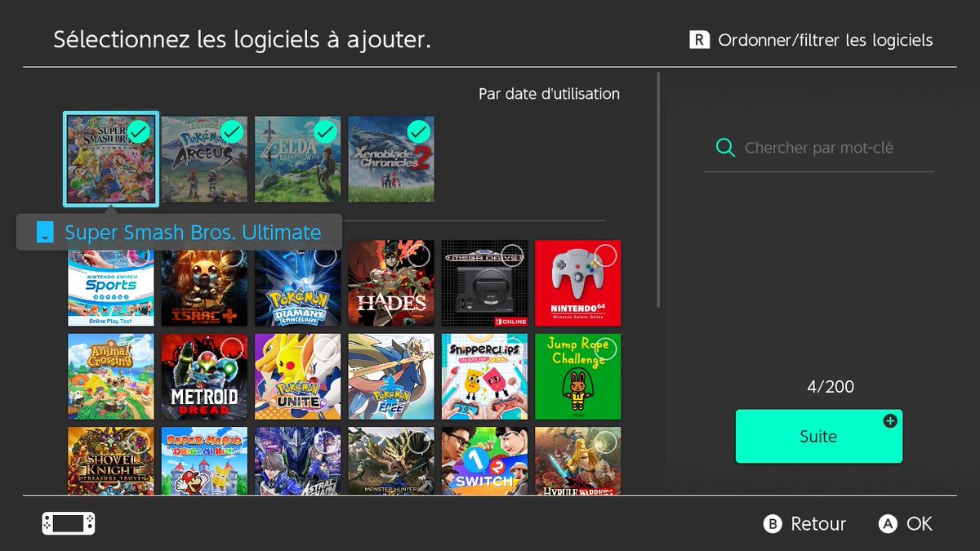980x551 pixels.
Task: Add The Binding of Isaac game
Action: [204, 283]
